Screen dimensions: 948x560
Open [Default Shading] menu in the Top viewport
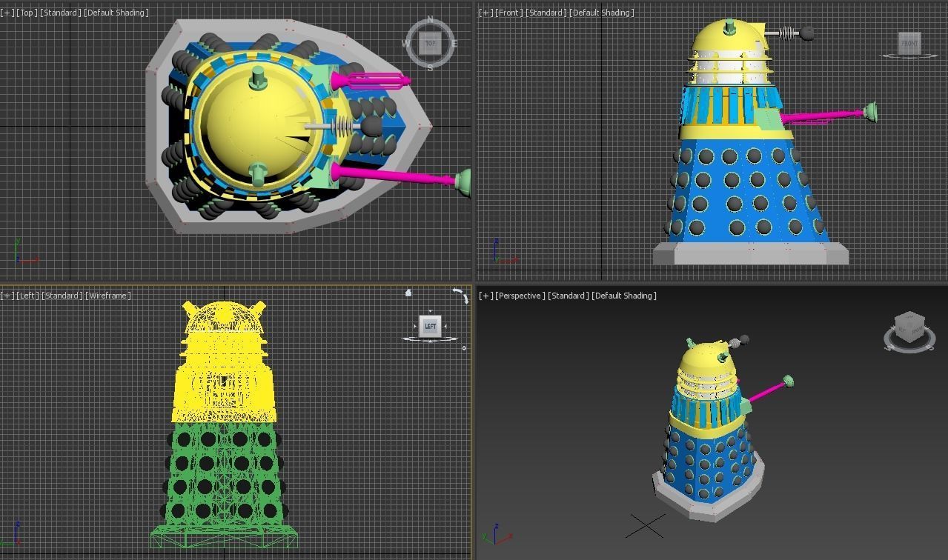tap(117, 13)
